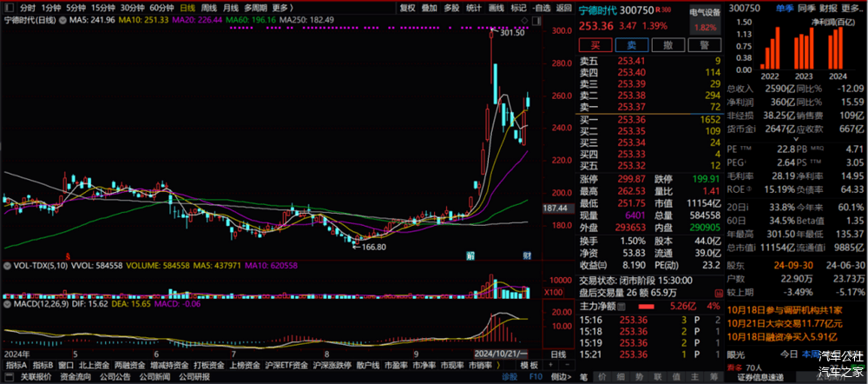868x384 pixels.
Task: Click the icon left of 关联报价 in the bottom bar
Action: coord(9,377)
